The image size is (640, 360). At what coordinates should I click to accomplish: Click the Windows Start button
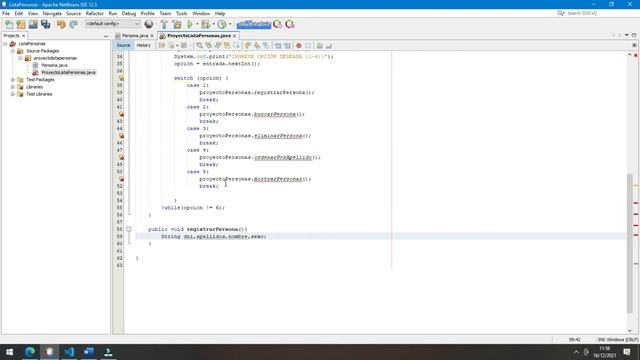[9, 352]
